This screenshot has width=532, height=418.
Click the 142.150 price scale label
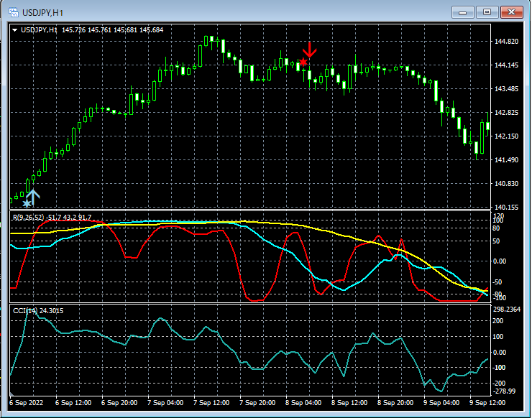click(508, 136)
